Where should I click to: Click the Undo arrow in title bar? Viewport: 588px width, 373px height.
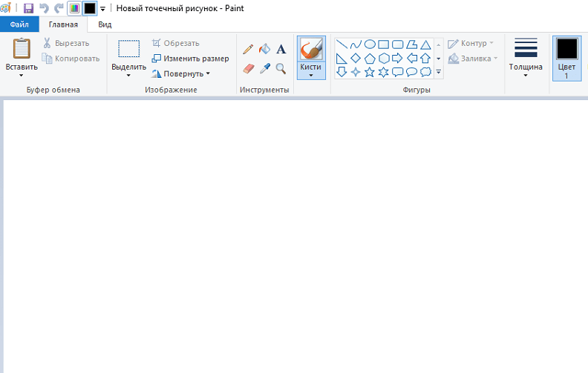pyautogui.click(x=44, y=8)
